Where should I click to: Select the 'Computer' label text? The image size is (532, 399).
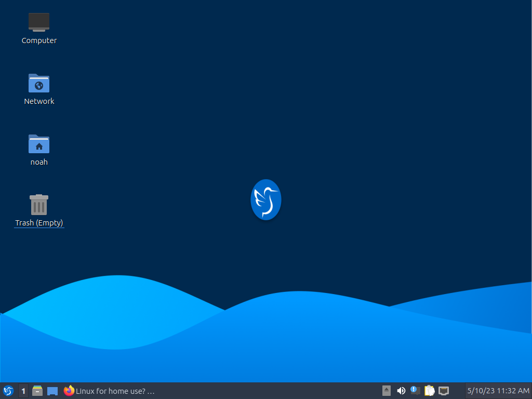pos(39,41)
